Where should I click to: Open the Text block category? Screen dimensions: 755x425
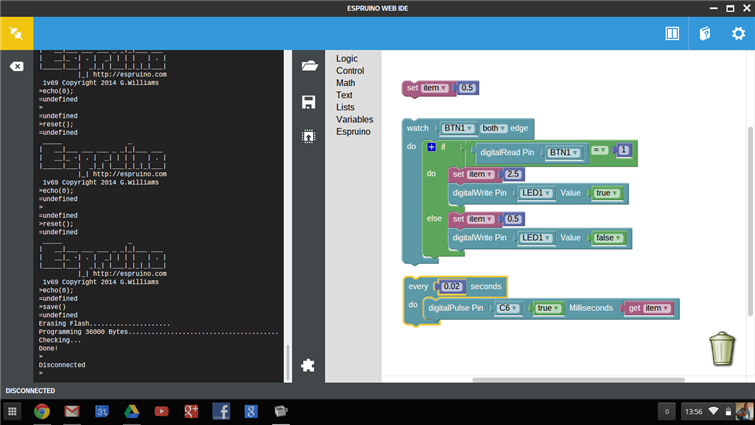pos(344,95)
